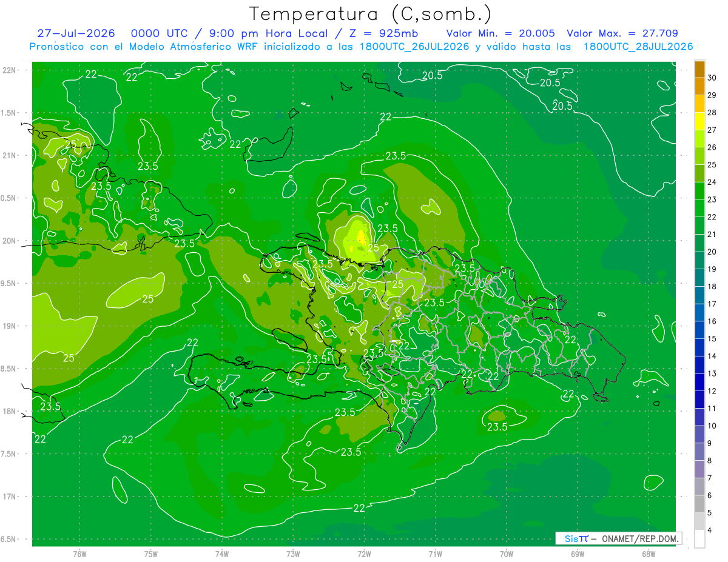Click the "19N" latitude axis label
Viewport: 728px width, 562px height.
[8, 326]
